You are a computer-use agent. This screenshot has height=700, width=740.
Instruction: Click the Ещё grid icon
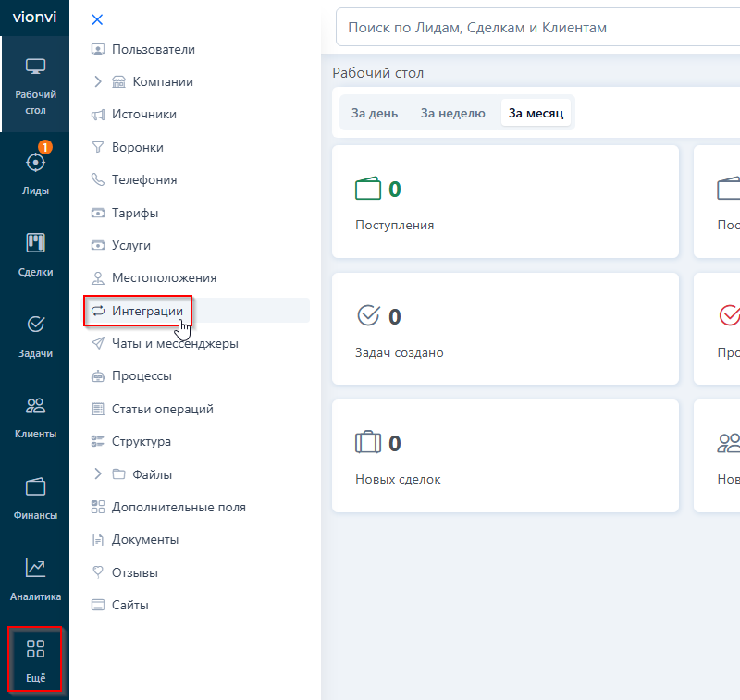35,649
